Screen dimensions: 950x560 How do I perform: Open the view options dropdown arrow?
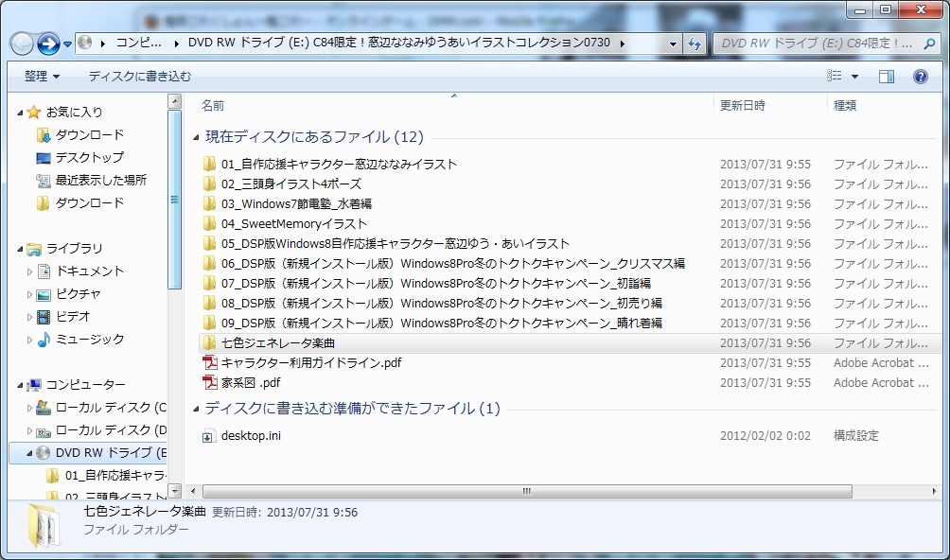click(854, 77)
